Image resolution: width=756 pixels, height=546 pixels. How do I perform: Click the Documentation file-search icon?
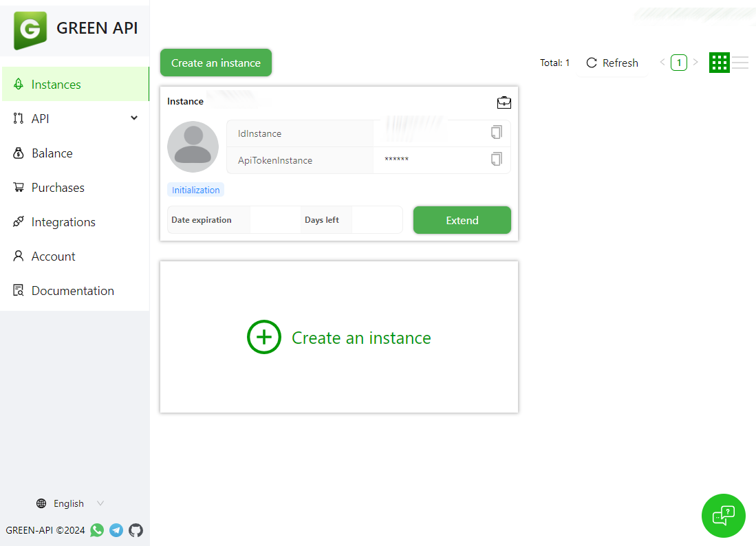click(19, 290)
